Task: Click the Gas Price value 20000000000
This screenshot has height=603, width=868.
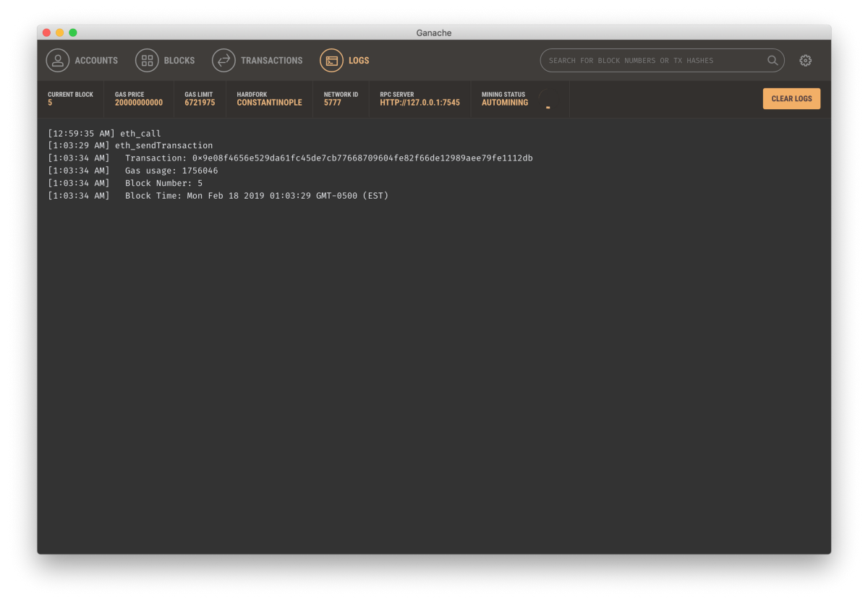Action: [139, 103]
